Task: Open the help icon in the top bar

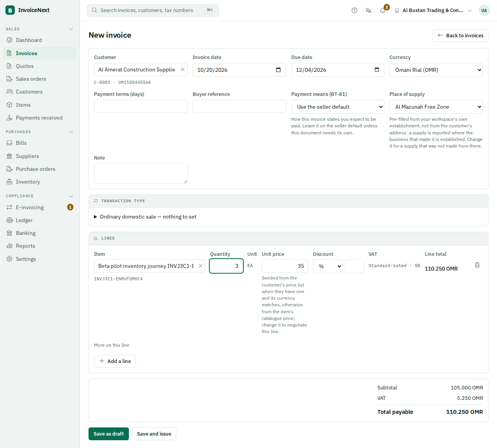Action: coord(355,10)
